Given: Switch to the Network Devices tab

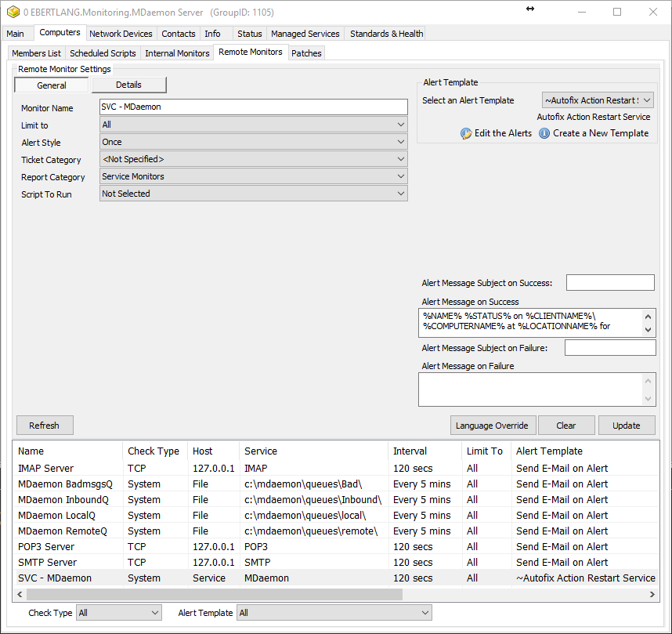Looking at the screenshot, I should [x=121, y=34].
